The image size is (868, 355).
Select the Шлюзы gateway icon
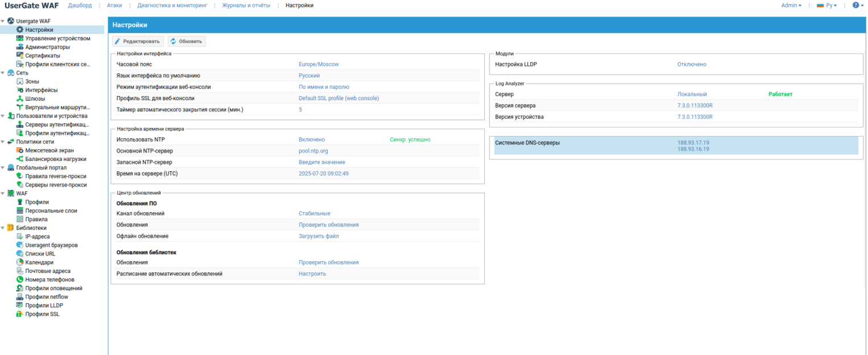point(20,98)
